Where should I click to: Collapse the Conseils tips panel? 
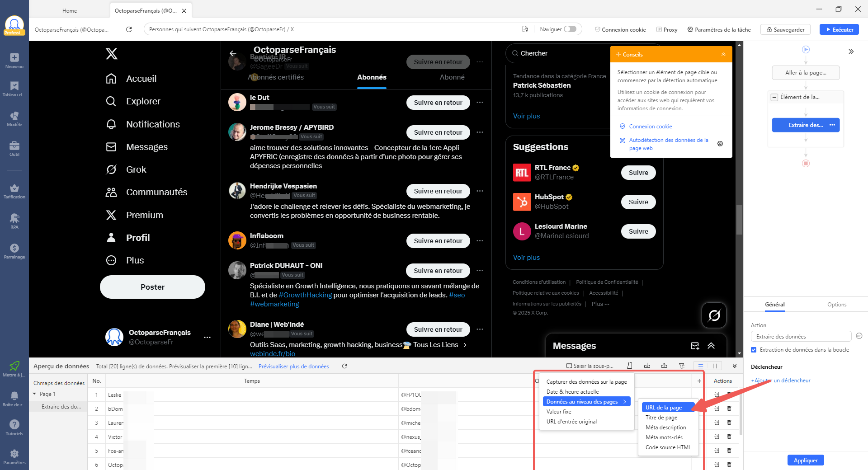pos(723,54)
